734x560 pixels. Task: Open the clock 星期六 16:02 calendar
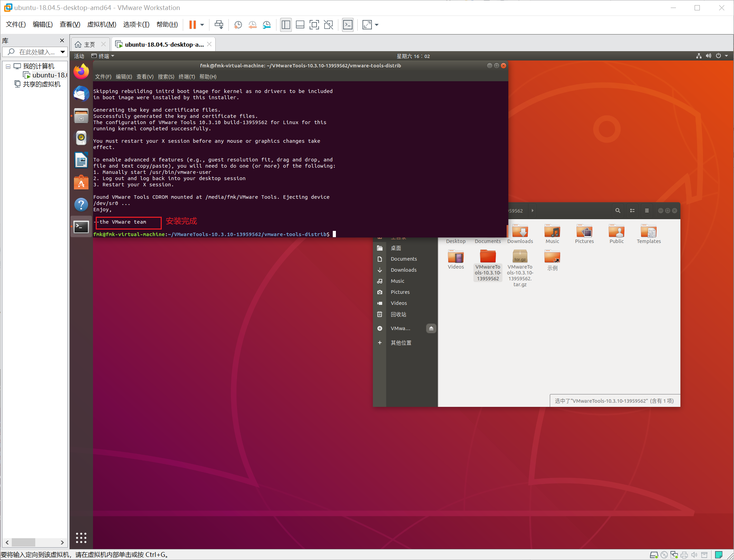413,56
